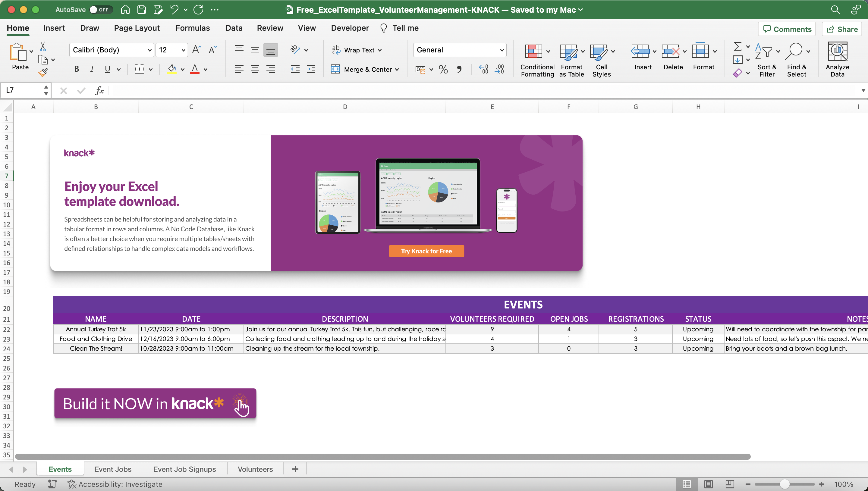
Task: Click the Insert Function fx icon
Action: pos(99,90)
